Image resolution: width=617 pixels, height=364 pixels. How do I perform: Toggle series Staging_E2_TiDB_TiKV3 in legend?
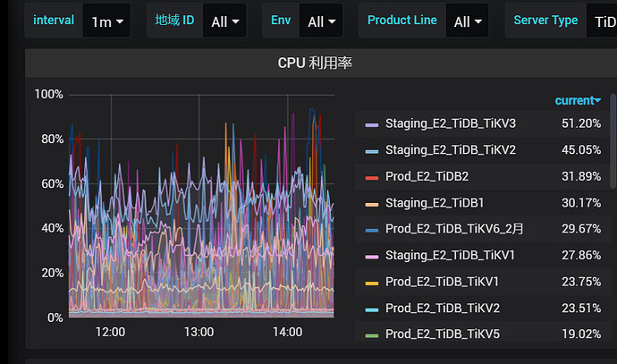pyautogui.click(x=451, y=123)
